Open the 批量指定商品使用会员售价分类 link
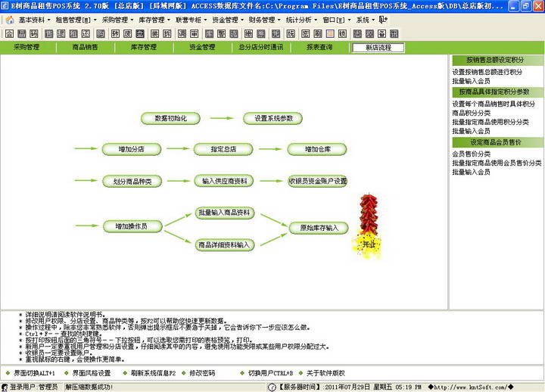The image size is (545, 392). (x=497, y=163)
